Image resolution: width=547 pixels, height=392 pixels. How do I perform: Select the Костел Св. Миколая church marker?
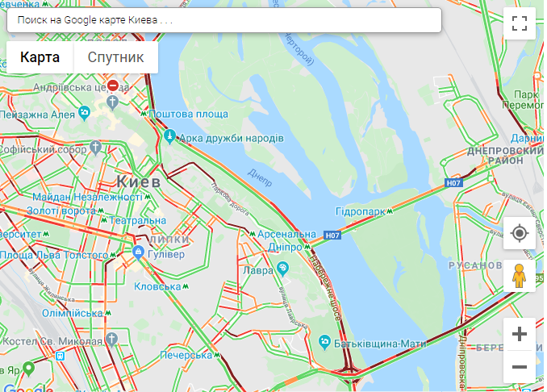111,340
